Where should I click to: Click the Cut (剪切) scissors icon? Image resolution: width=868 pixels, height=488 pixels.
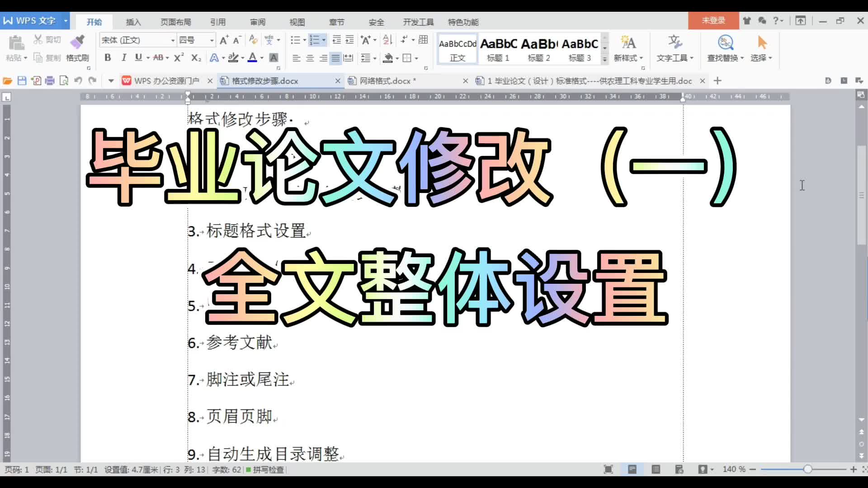coord(38,39)
